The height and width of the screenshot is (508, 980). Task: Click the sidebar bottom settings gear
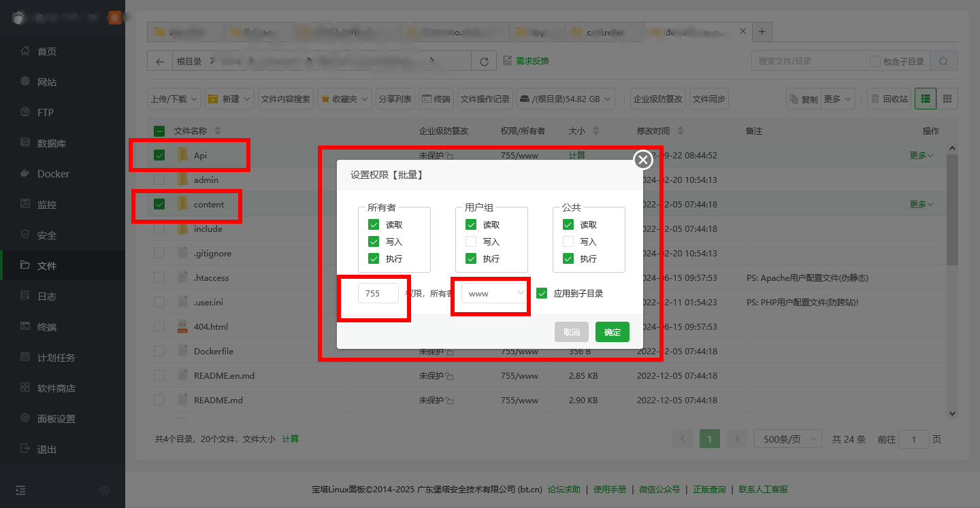click(105, 490)
